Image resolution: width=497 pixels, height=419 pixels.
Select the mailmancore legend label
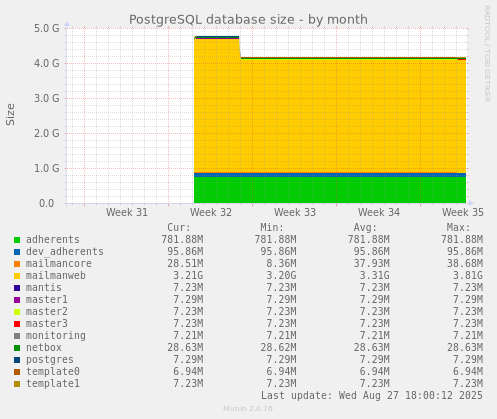coord(59,263)
